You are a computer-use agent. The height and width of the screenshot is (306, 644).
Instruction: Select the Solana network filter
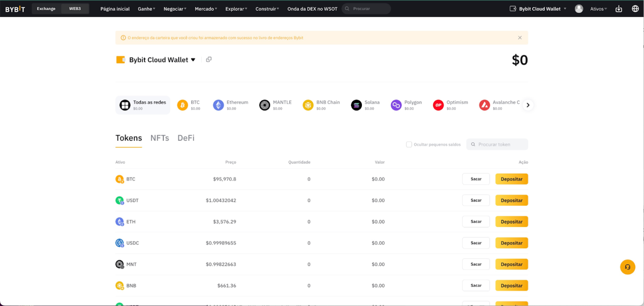(x=365, y=105)
